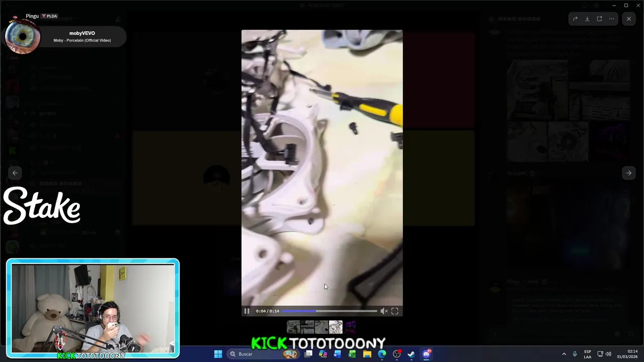This screenshot has width=644, height=362.
Task: Click the search highlight image in Buscar box
Action: click(x=290, y=354)
